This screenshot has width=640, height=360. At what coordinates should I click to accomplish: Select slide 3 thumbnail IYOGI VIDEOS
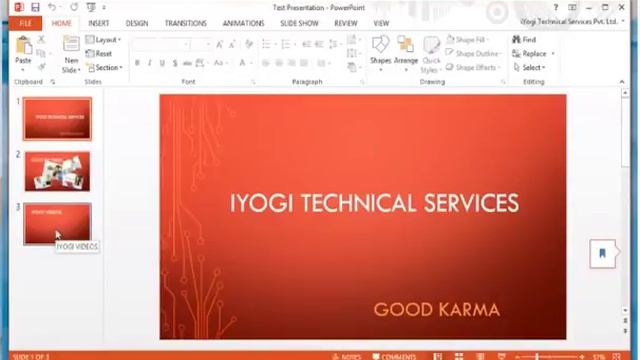[58, 224]
